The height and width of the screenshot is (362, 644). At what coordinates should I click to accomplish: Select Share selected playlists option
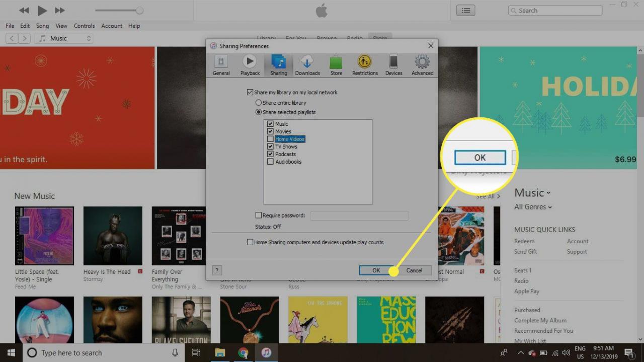tap(259, 112)
